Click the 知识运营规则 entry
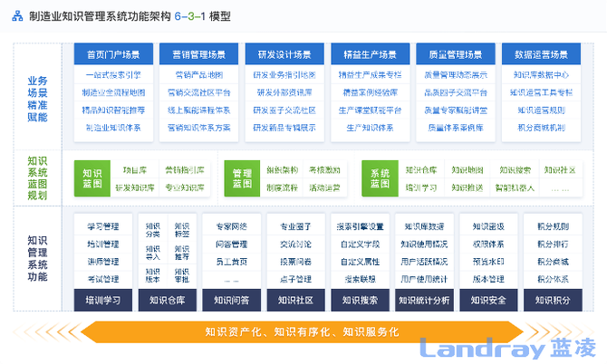This screenshot has height=364, width=607. click(541, 110)
